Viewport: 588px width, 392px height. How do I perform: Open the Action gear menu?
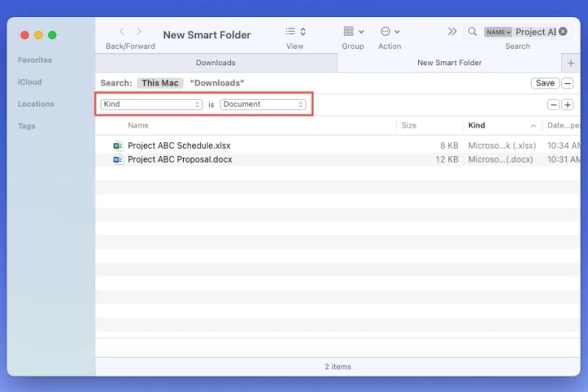pos(385,32)
